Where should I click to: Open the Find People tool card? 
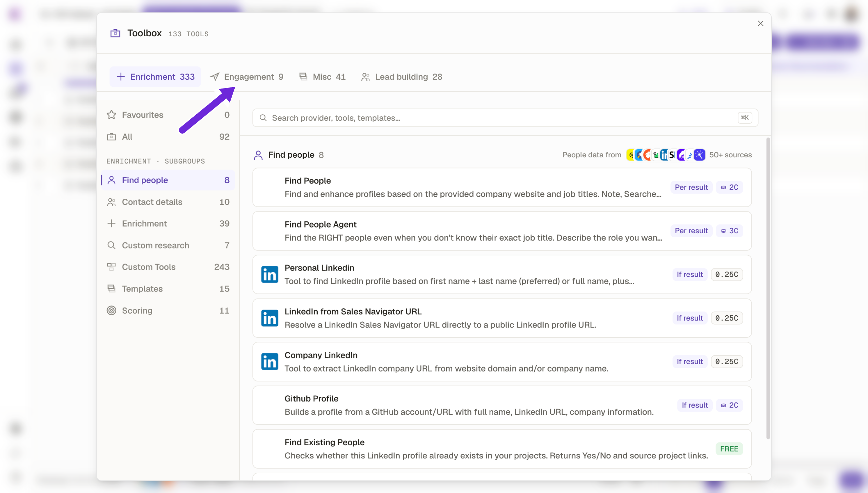coord(502,188)
